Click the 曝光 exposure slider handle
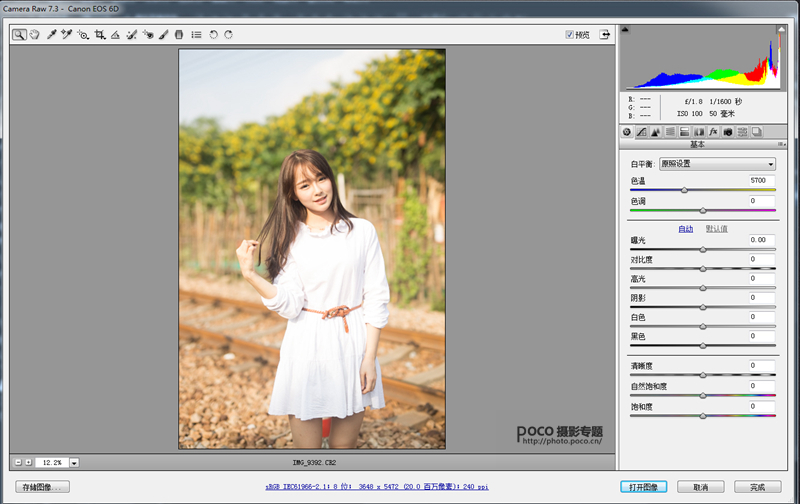The height and width of the screenshot is (504, 800). [703, 250]
